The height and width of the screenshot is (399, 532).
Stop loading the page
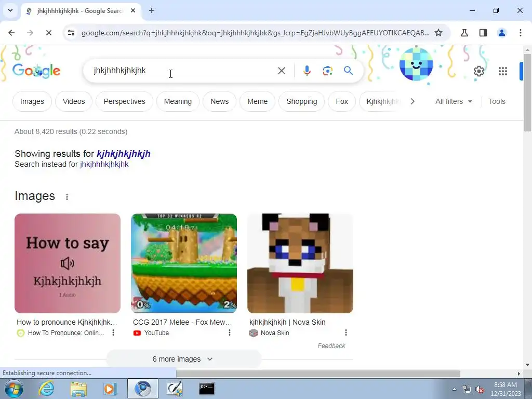48,33
